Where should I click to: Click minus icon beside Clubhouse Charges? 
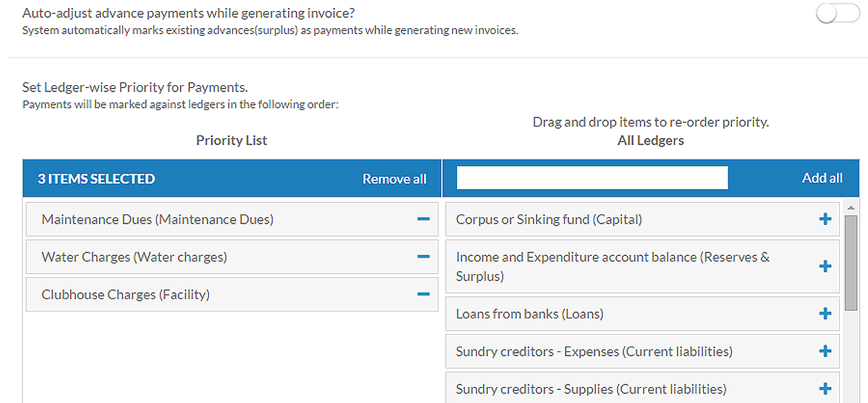[x=423, y=294]
